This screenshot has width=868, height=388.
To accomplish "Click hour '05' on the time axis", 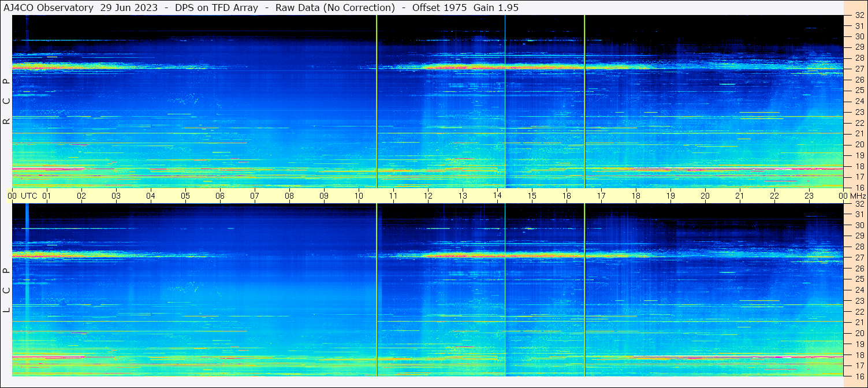I will coord(185,196).
